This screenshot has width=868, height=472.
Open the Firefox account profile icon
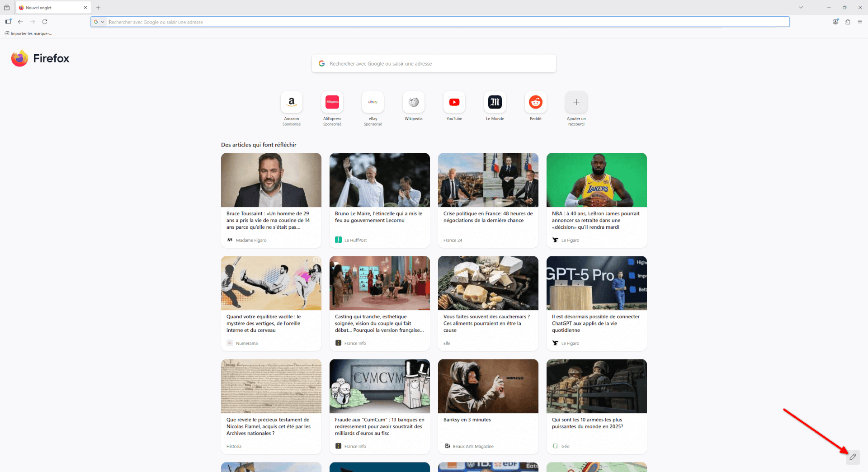835,22
